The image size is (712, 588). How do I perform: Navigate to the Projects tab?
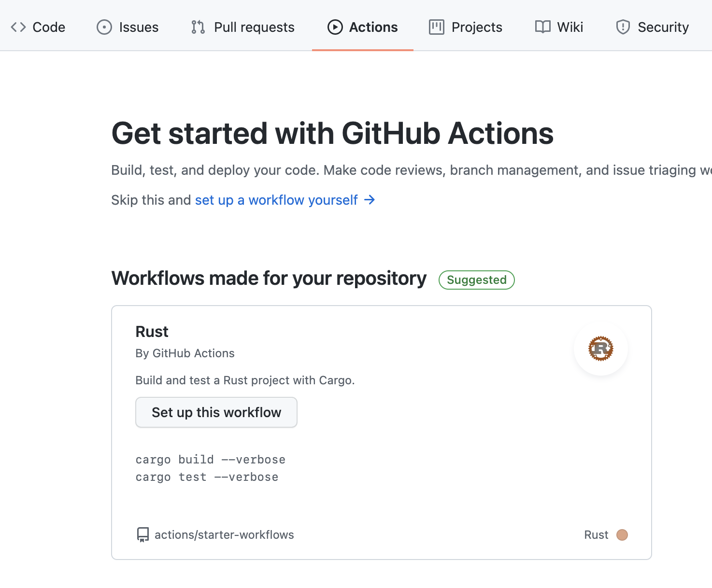point(476,27)
